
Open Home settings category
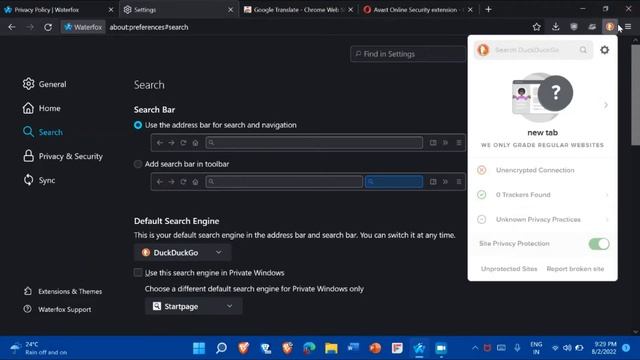[x=42, y=108]
